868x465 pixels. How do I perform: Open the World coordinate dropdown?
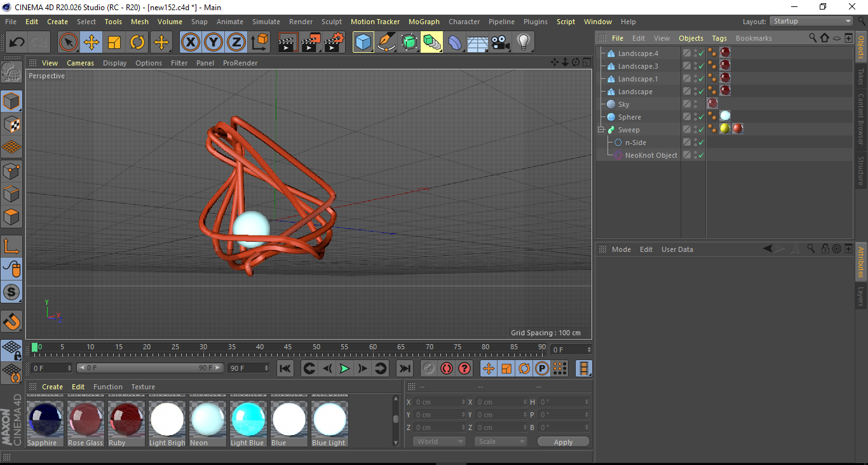tap(439, 441)
